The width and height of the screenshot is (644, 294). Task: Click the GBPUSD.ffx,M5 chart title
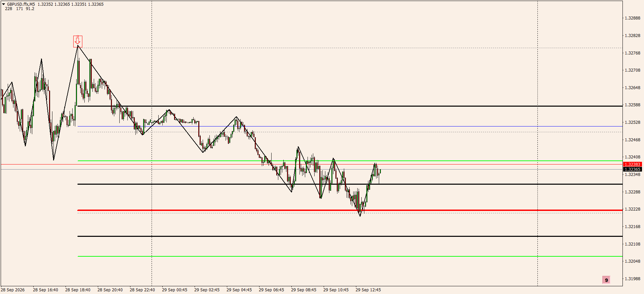[21, 4]
